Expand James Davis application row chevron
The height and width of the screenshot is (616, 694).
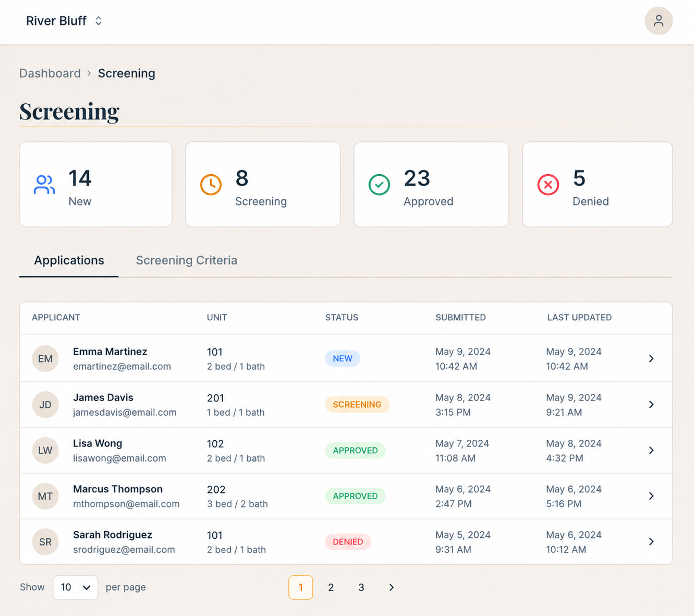[651, 404]
